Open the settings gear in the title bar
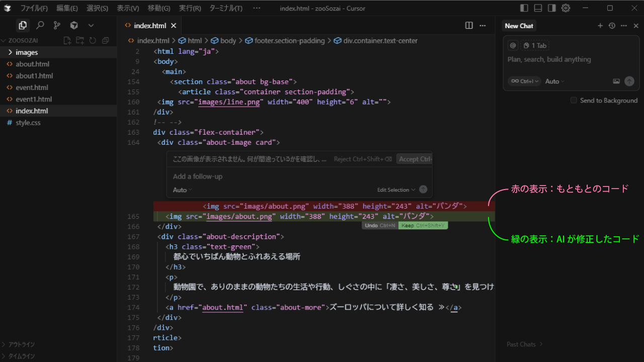 (x=566, y=8)
